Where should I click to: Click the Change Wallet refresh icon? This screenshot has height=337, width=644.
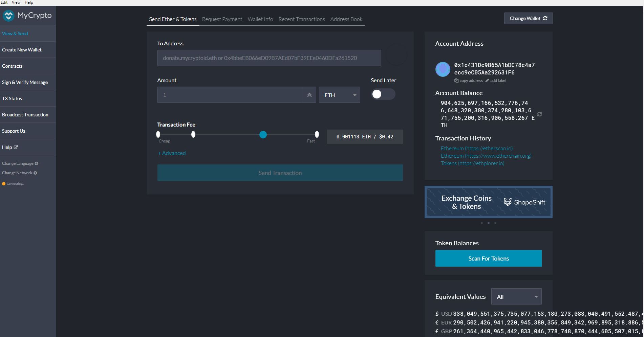click(545, 18)
